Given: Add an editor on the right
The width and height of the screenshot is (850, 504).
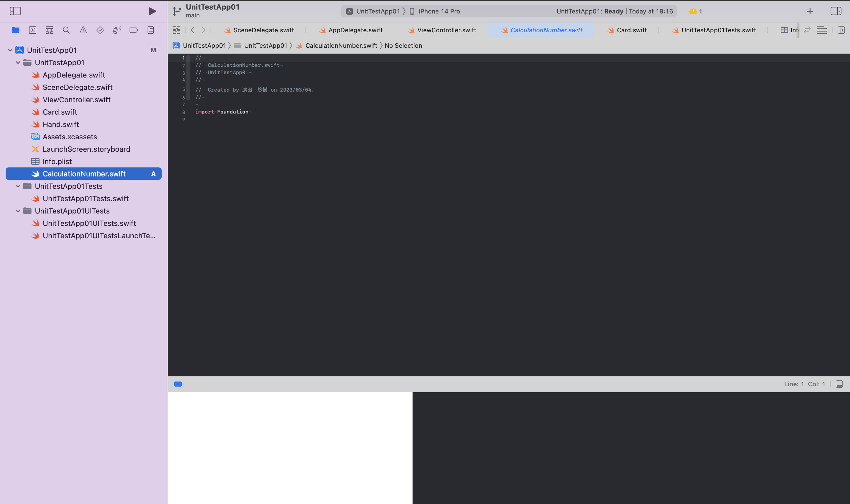Looking at the screenshot, I should (x=841, y=30).
